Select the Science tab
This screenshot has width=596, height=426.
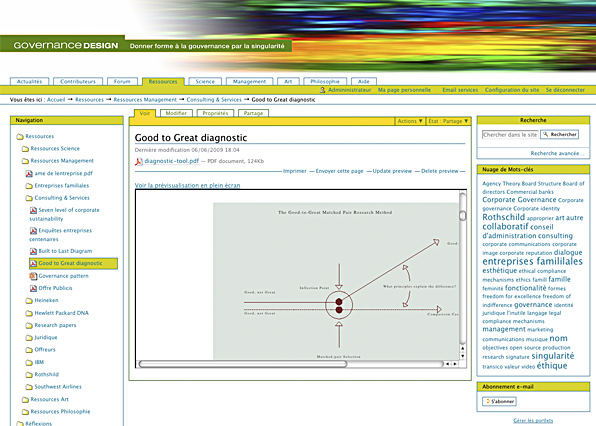tap(205, 81)
